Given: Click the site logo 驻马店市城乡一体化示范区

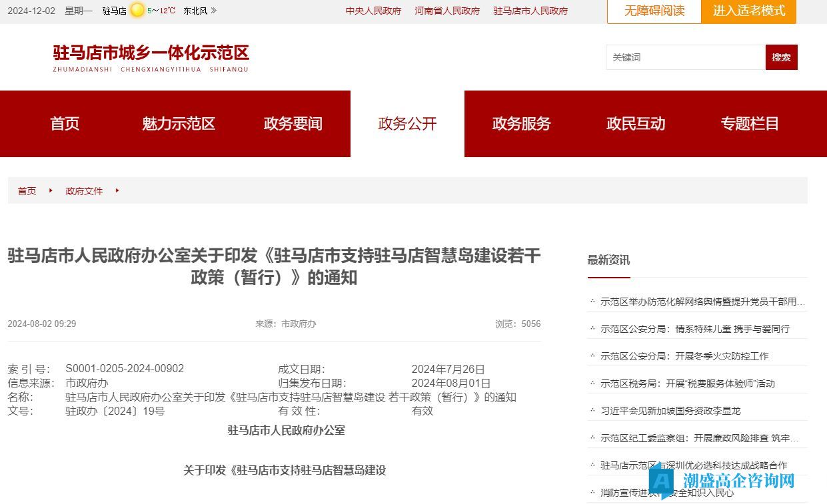Looking at the screenshot, I should tap(151, 58).
